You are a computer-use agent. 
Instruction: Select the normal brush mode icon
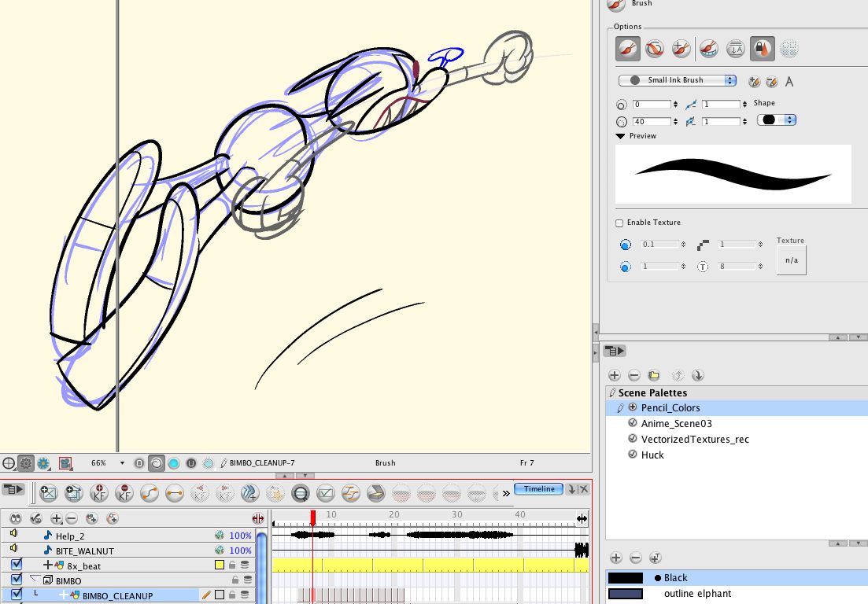(627, 49)
